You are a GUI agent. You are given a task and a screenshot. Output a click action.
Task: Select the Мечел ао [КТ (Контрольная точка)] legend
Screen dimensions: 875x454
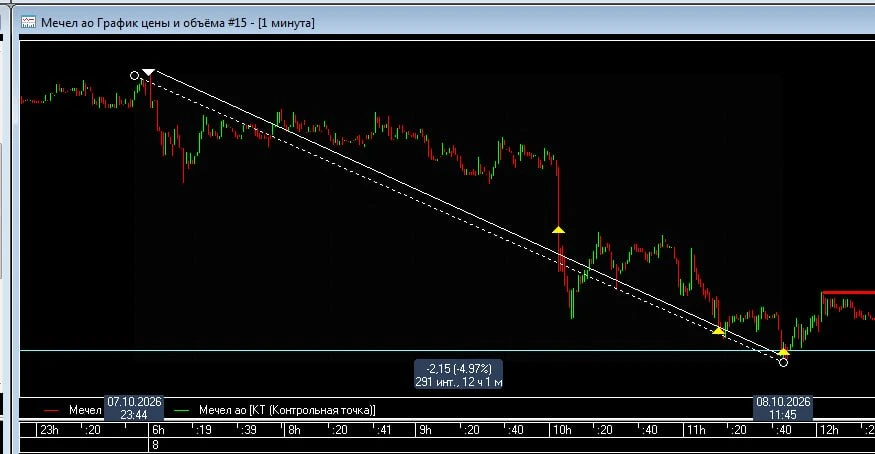click(275, 410)
